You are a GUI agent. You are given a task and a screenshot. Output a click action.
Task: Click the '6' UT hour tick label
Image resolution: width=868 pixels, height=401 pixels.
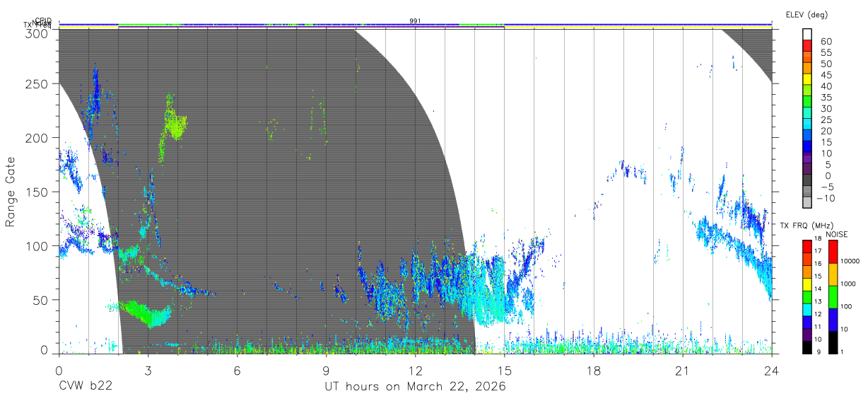click(237, 371)
